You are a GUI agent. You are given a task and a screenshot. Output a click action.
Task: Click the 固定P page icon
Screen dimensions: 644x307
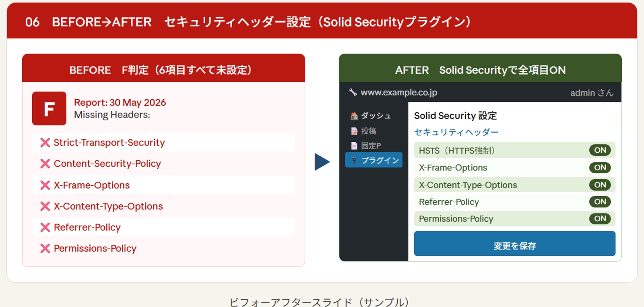click(354, 146)
